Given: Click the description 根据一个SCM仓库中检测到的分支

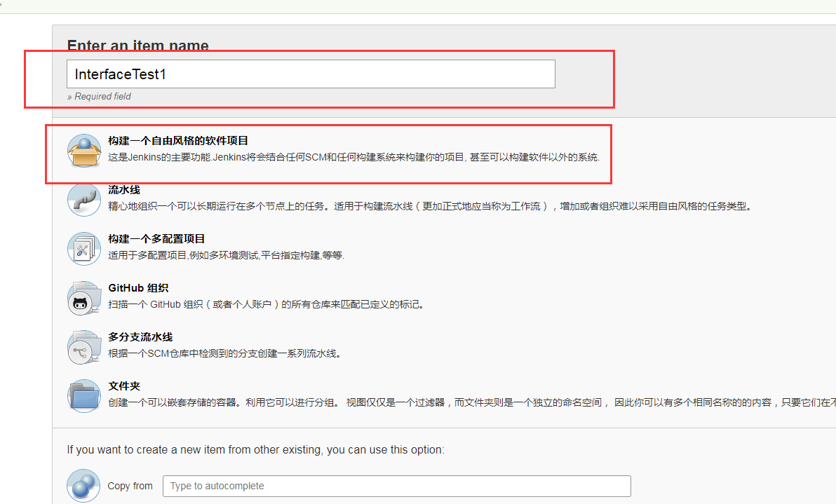Looking at the screenshot, I should pos(225,353).
